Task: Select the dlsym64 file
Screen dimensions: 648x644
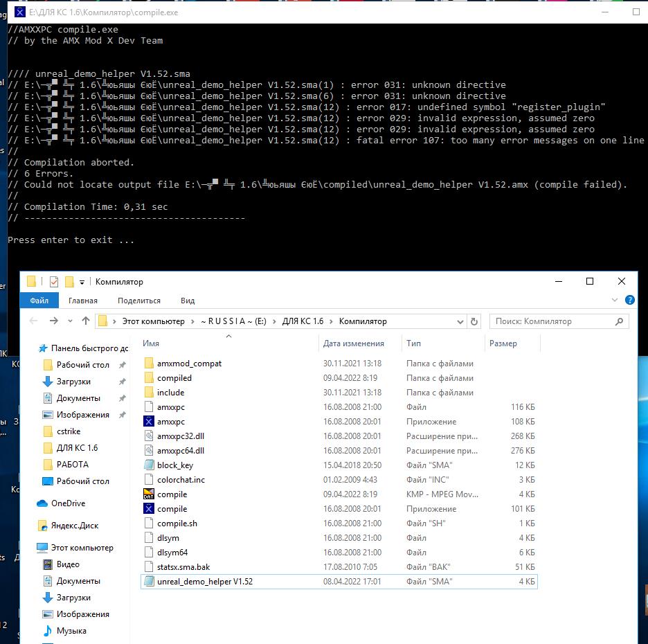Action: pos(172,552)
